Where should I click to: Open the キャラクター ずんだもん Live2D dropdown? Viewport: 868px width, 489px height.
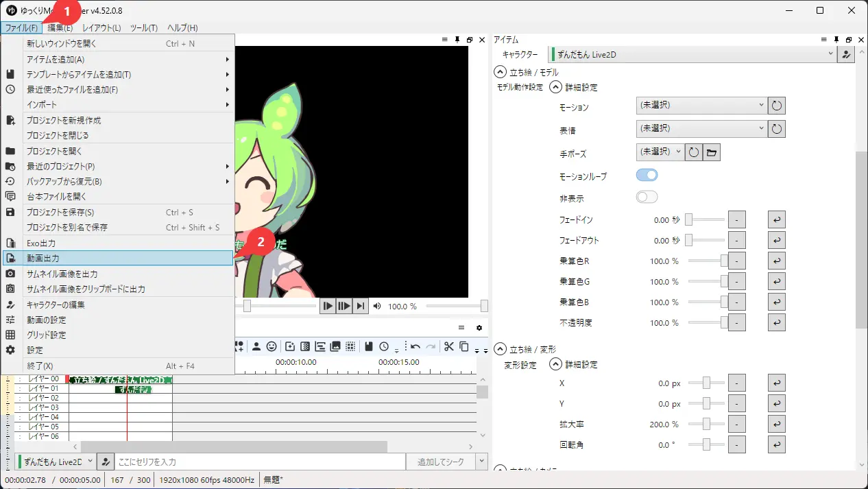[692, 54]
